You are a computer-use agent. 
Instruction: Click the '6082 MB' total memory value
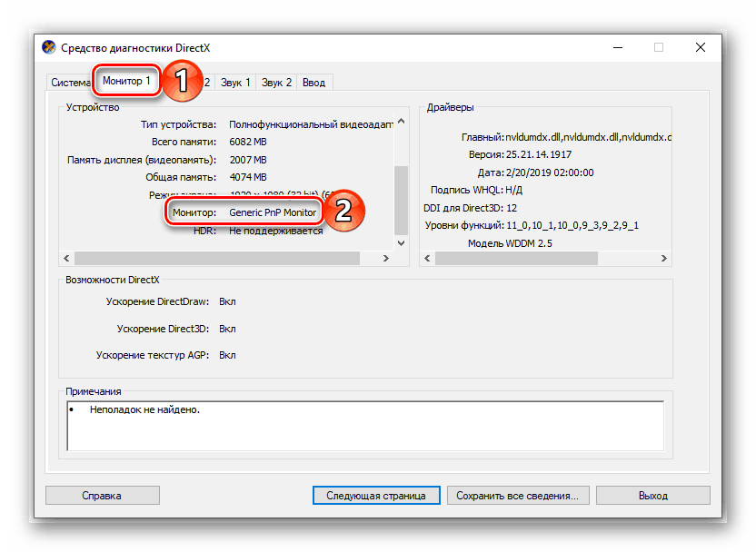(248, 142)
